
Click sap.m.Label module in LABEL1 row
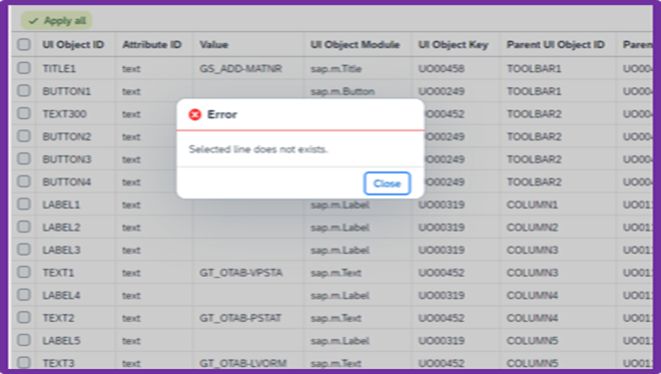tap(340, 205)
